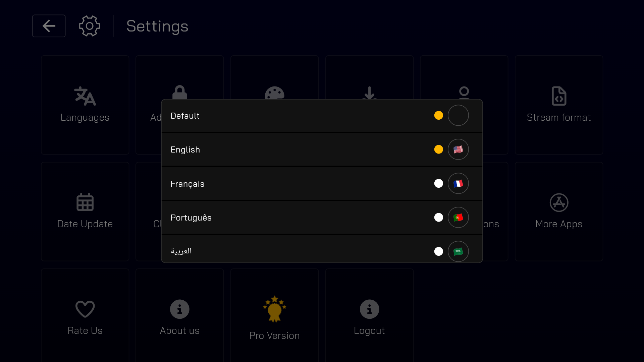Select the English radio button

pyautogui.click(x=439, y=149)
